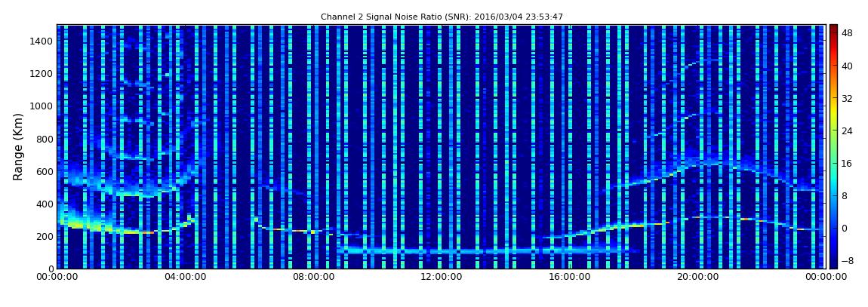868x307 pixels.
Task: Click the plot title with the 2016/03/04 timestamp
Action: [x=442, y=17]
